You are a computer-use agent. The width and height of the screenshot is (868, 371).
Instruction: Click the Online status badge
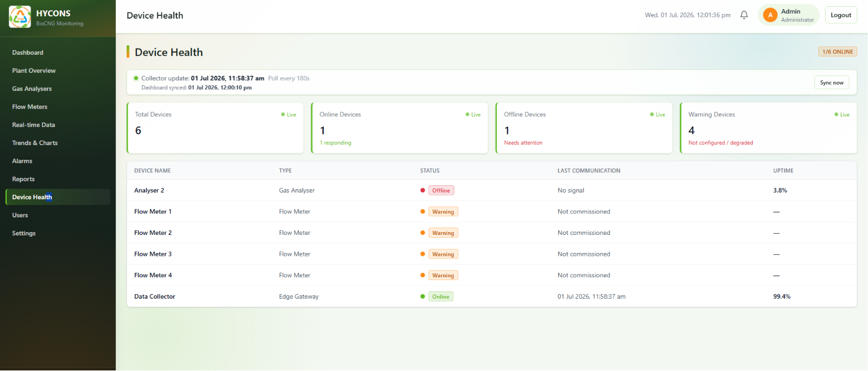pos(441,296)
